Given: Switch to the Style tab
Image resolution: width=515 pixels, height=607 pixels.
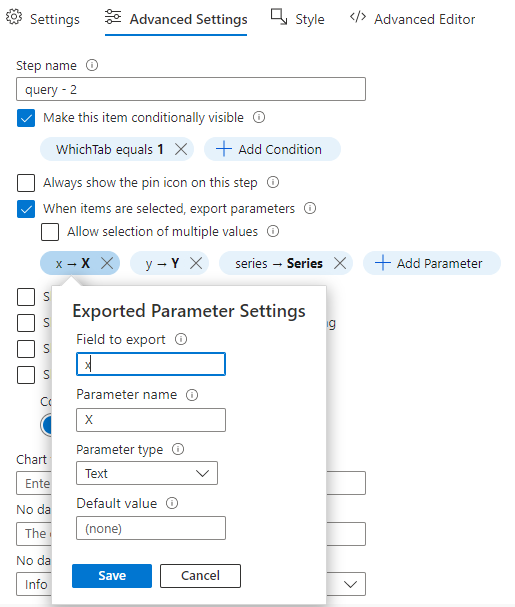Looking at the screenshot, I should click(x=297, y=19).
